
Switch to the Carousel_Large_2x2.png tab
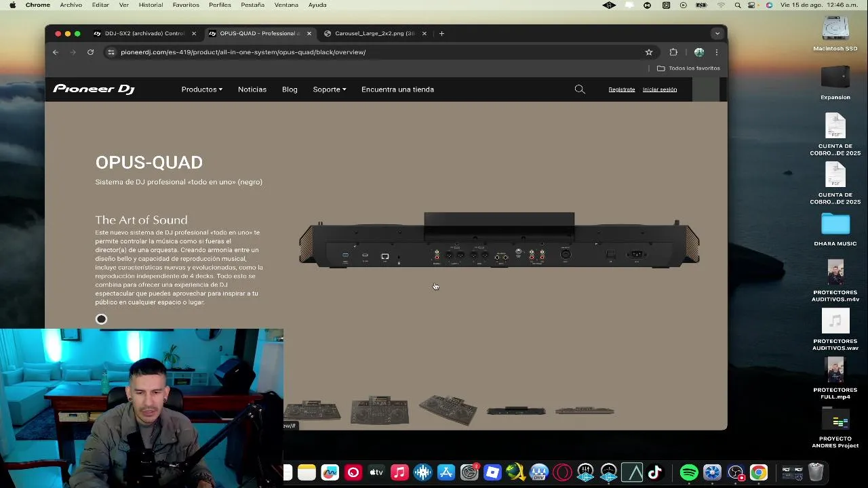(x=374, y=33)
